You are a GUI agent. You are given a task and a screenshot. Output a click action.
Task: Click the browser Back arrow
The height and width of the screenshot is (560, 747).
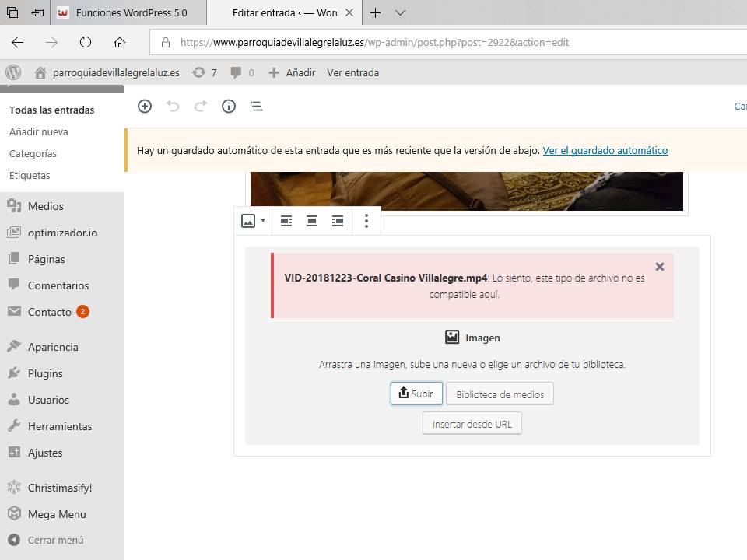[18, 42]
